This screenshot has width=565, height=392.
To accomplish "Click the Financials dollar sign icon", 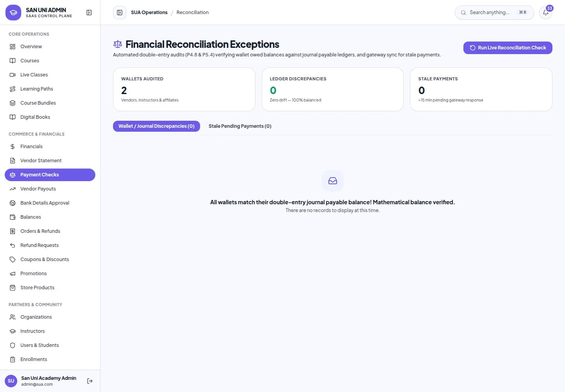I will tap(13, 147).
